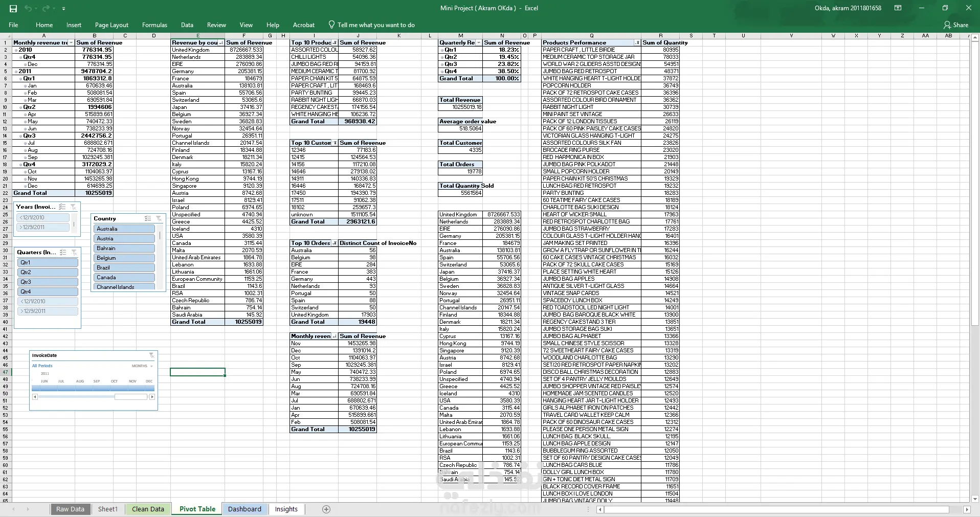
Task: Toggle Australia in Country slicer
Action: click(x=124, y=229)
